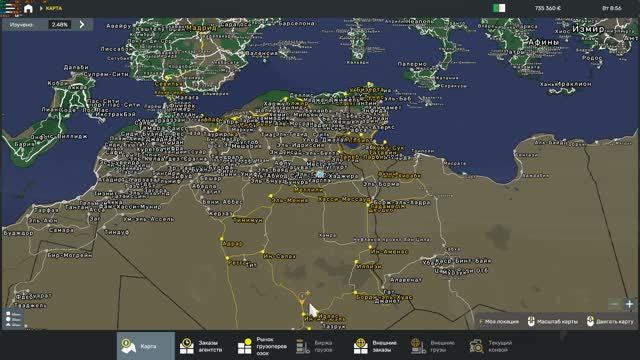This screenshot has width=640, height=360.
Task: Click the orange truck location marker
Action: click(x=302, y=298)
